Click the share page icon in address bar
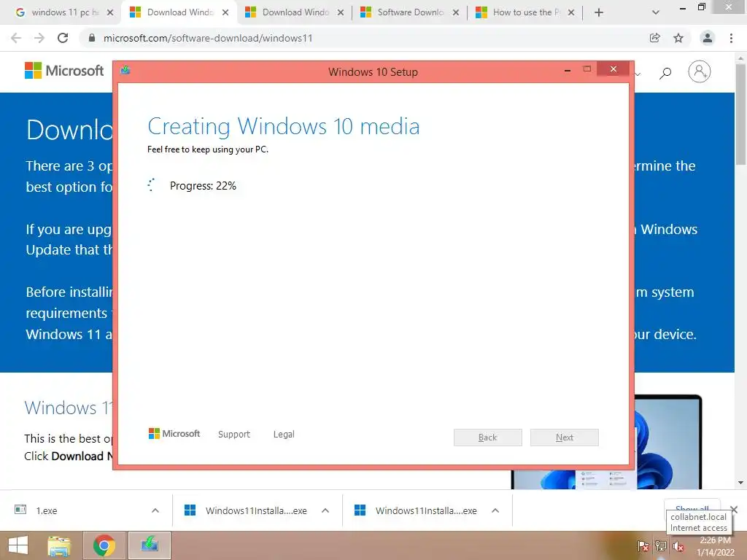Screen dimensions: 747x560 (655, 38)
